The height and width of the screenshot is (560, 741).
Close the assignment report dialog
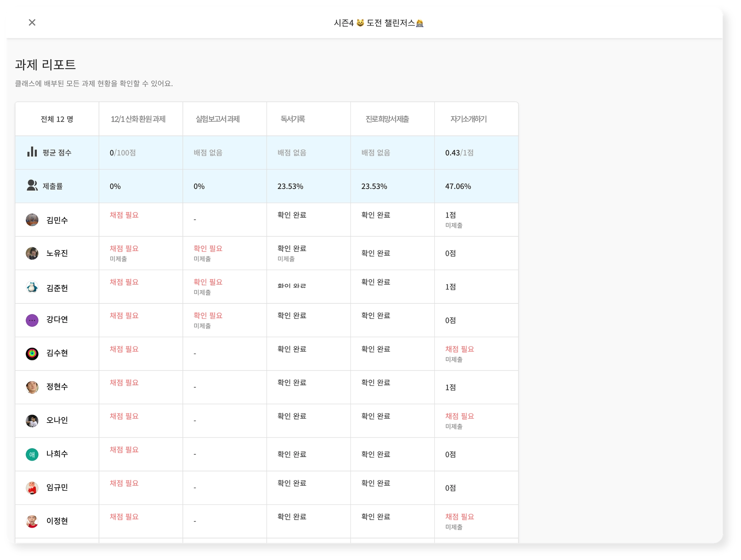(x=32, y=22)
